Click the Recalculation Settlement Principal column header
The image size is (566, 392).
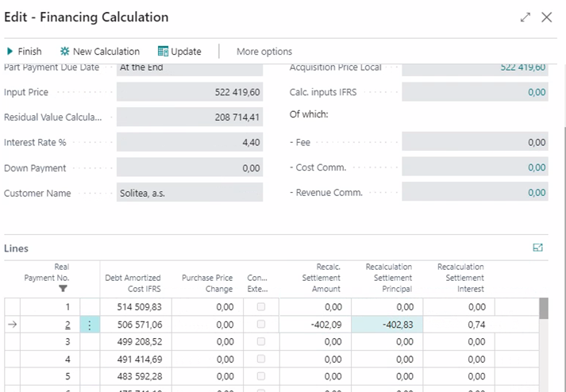click(x=388, y=278)
